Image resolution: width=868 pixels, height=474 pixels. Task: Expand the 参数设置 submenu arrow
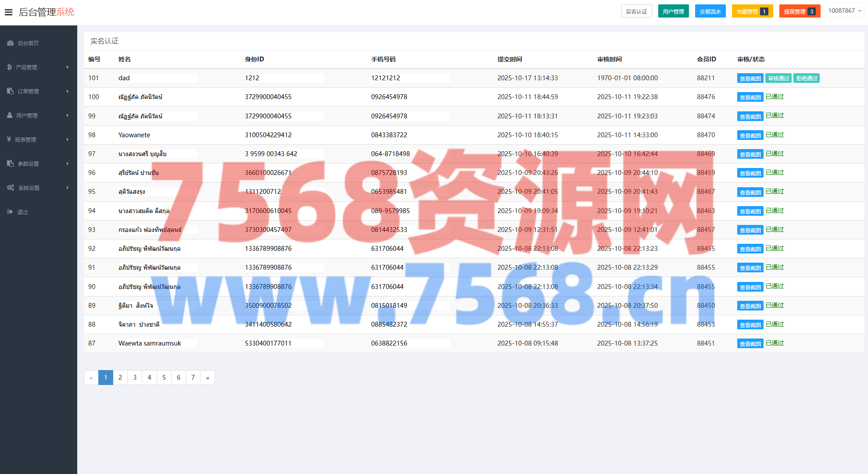(67, 164)
